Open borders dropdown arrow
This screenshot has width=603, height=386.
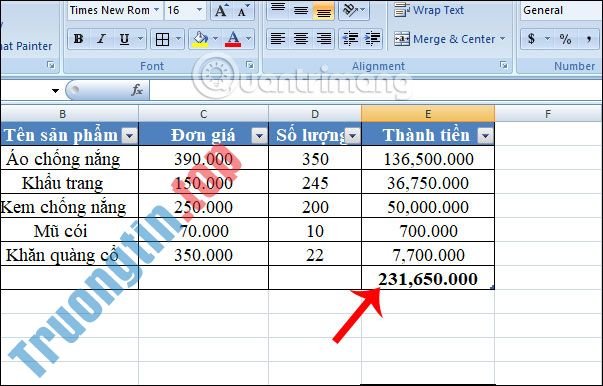178,39
